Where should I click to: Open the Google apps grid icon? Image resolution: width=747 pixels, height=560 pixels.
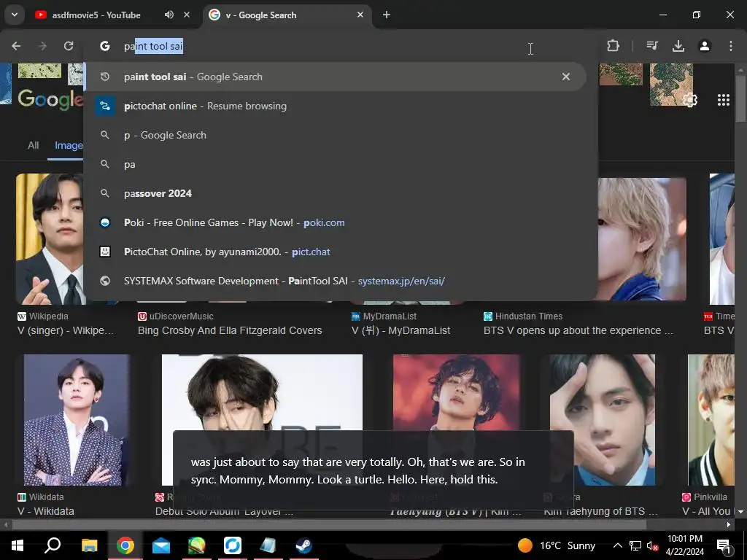click(724, 100)
